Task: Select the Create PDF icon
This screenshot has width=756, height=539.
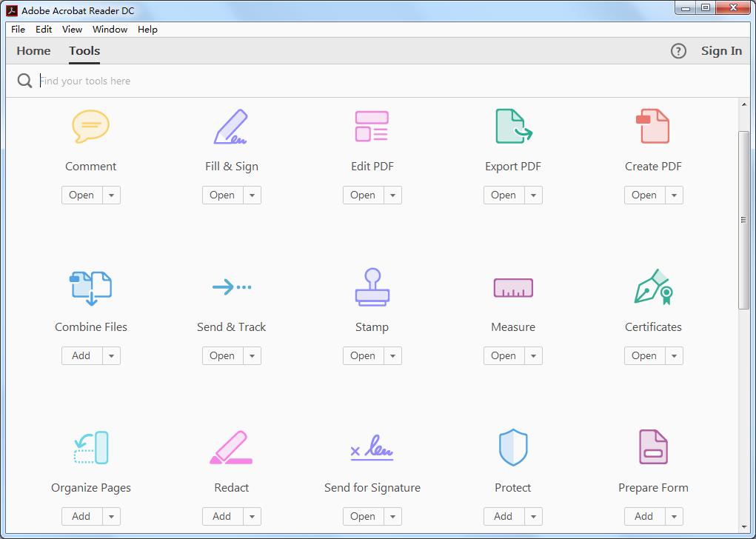Action: [x=653, y=127]
